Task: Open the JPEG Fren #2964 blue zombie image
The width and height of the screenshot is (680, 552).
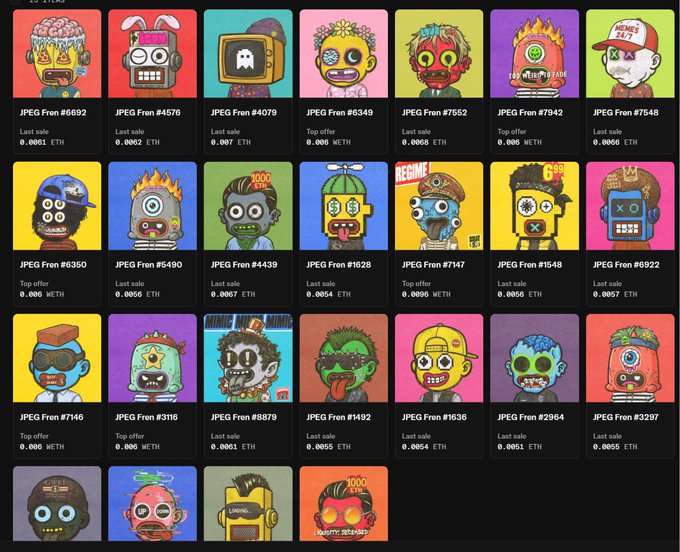Action: coord(534,358)
